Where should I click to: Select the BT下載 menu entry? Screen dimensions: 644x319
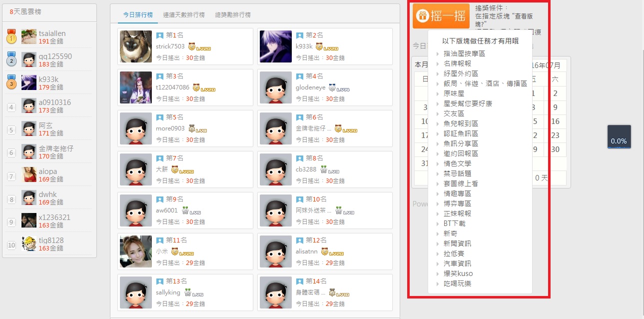454,223
